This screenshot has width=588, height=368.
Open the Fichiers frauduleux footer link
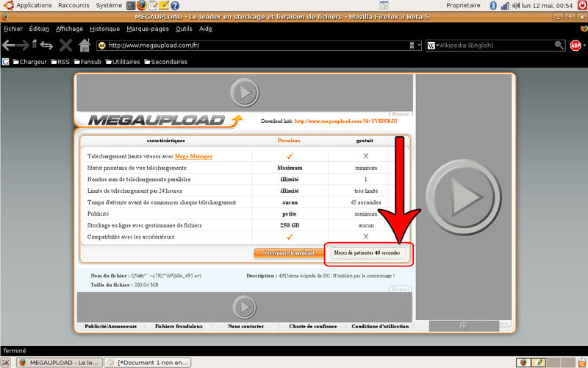[x=179, y=326]
